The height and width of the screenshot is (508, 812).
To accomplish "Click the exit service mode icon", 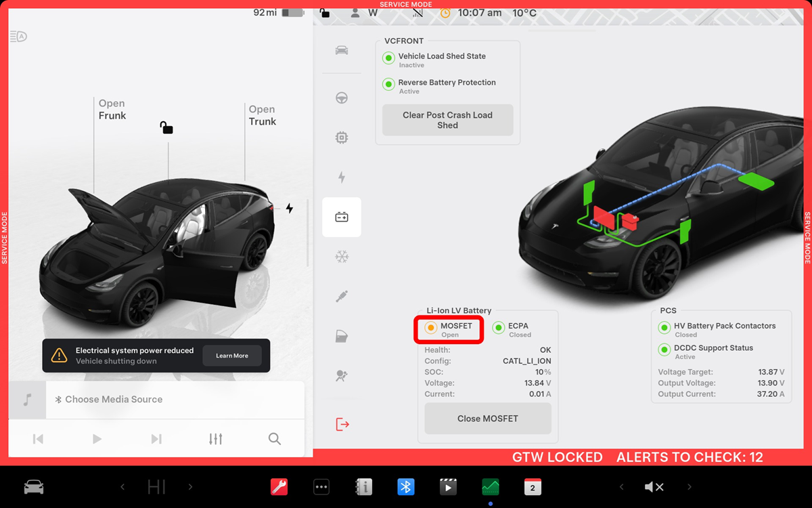I will coord(342,425).
